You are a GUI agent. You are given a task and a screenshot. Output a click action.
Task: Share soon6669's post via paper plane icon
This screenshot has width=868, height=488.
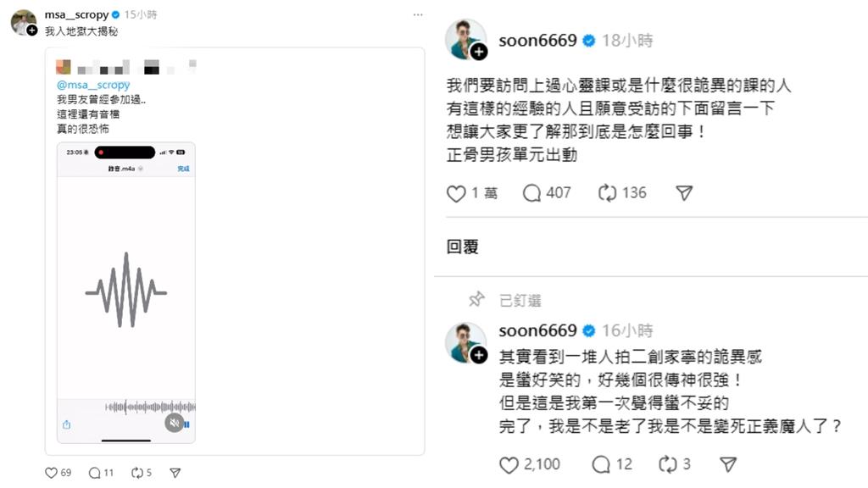tap(682, 193)
